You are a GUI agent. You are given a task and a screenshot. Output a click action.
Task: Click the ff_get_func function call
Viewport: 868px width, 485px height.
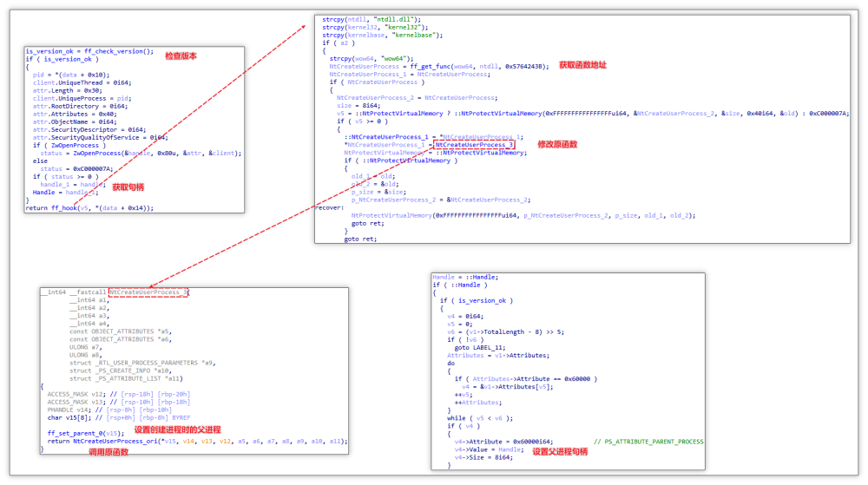tap(452, 66)
